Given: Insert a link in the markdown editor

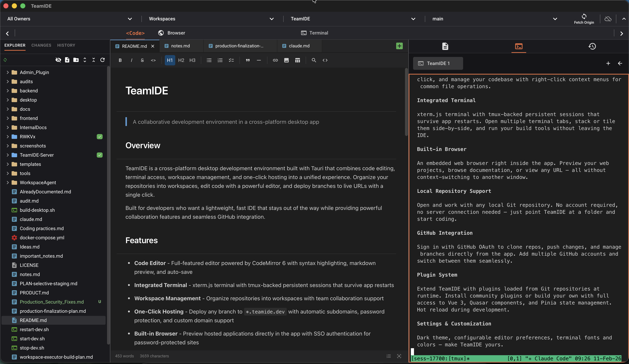Looking at the screenshot, I should [275, 60].
